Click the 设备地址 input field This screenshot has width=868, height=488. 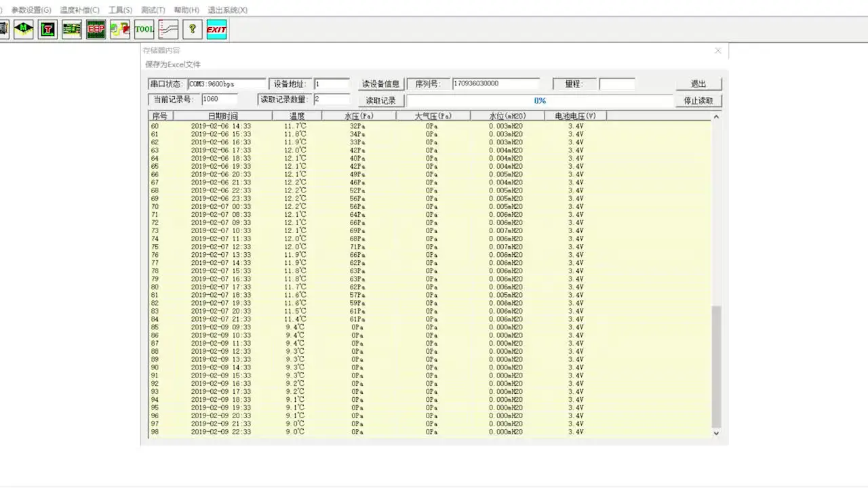click(x=332, y=84)
